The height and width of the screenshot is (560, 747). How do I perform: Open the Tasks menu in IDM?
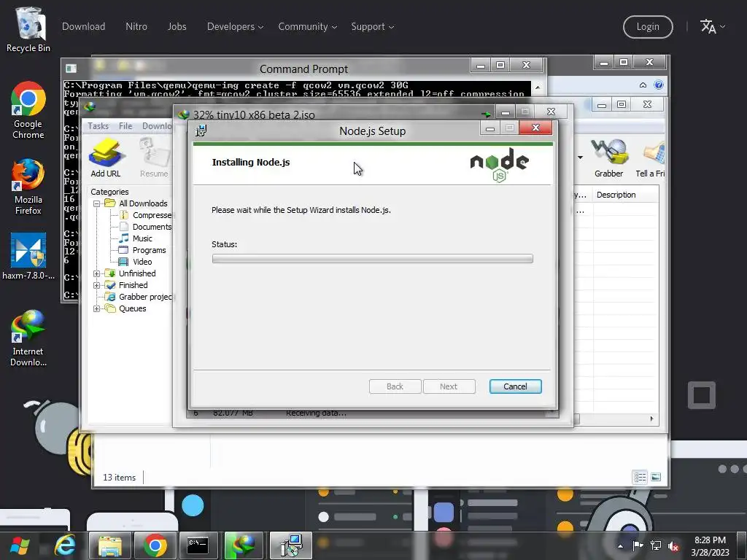(98, 126)
